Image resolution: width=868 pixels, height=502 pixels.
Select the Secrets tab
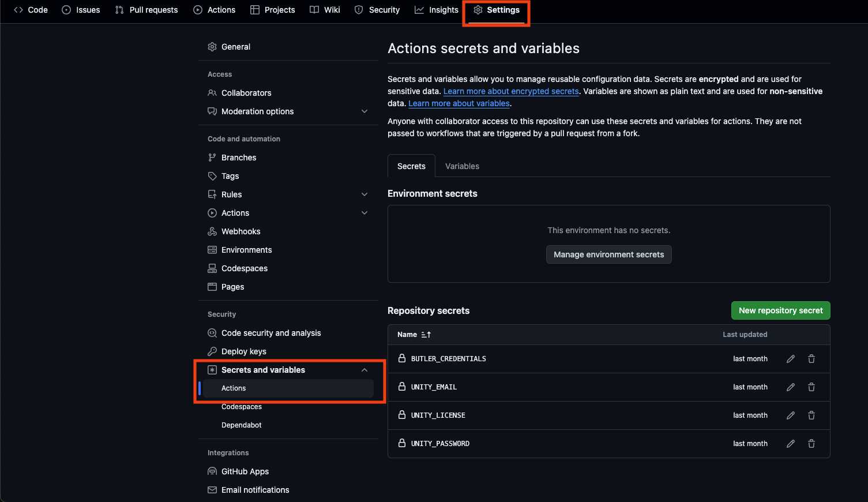(411, 166)
